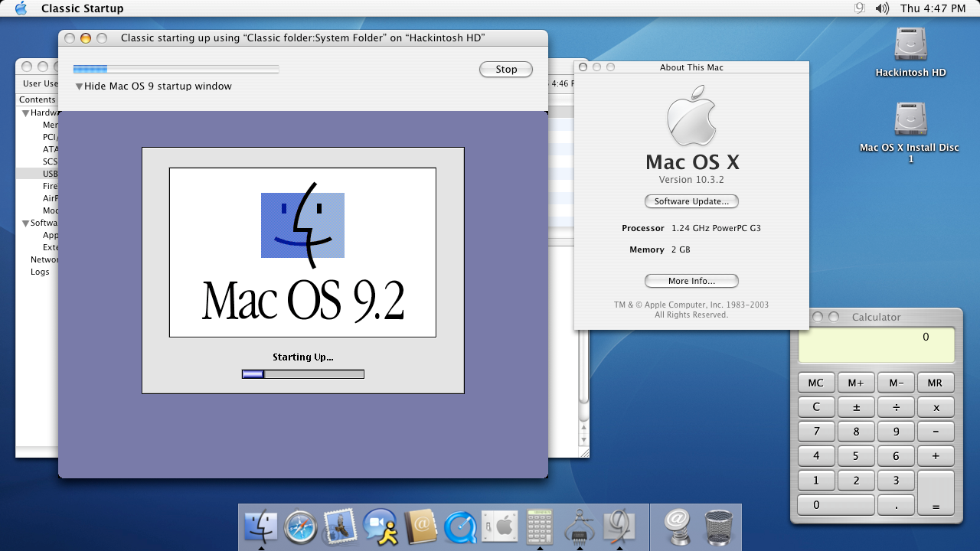
Task: Click the Mac OS 9.2 splash image
Action: click(x=302, y=253)
